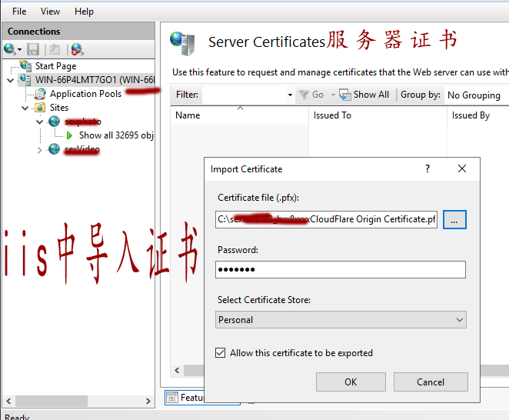Open Start Page in connections tree
Viewport: 509px width, 420px height.
(x=55, y=66)
